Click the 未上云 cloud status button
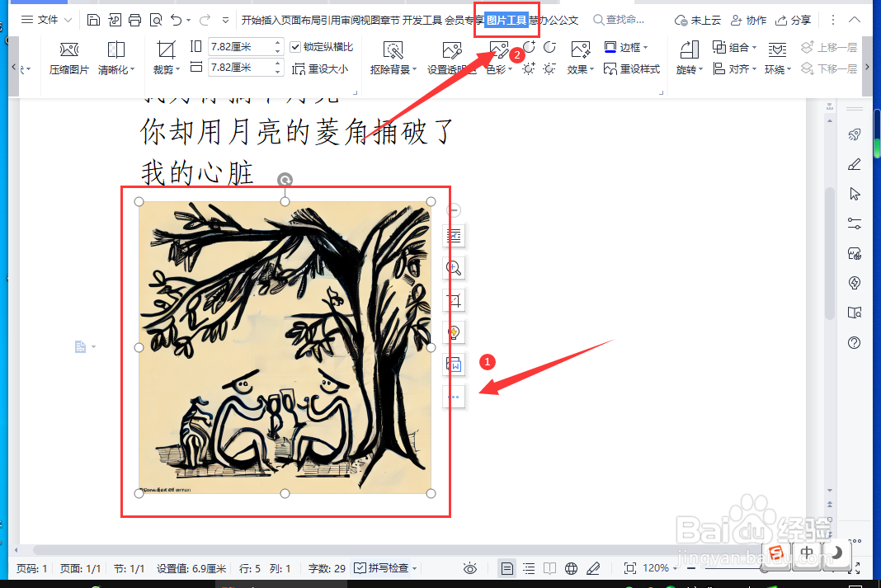Image resolution: width=881 pixels, height=588 pixels. point(697,21)
